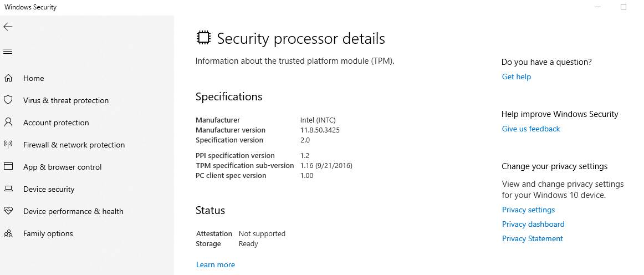The image size is (644, 275).
Task: Click the back arrow icon
Action: point(8,27)
